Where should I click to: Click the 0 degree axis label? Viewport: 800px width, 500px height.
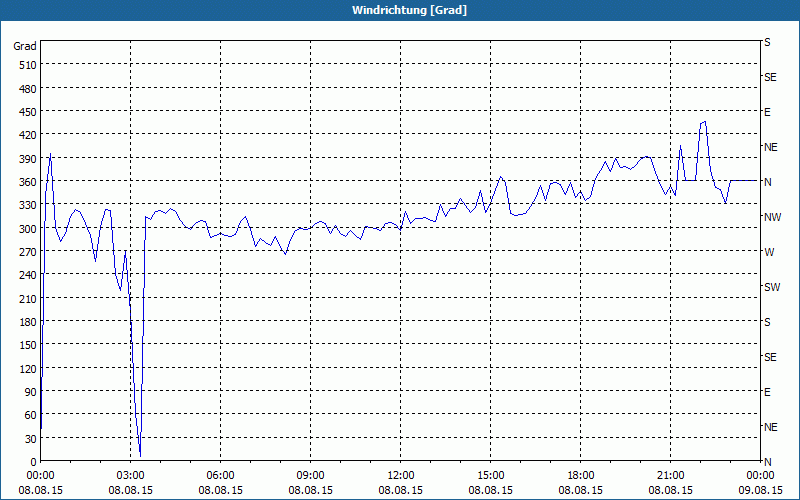click(34, 462)
